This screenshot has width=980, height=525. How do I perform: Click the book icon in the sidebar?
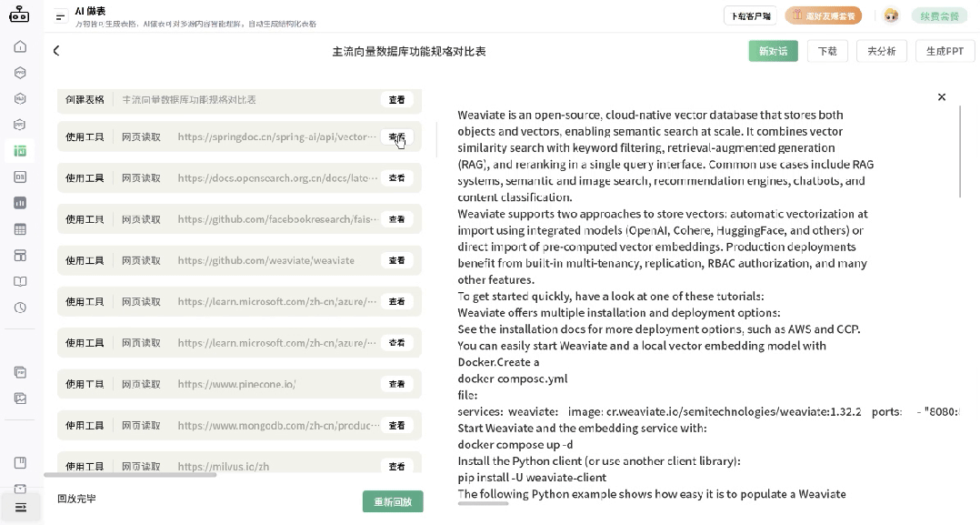(20, 282)
